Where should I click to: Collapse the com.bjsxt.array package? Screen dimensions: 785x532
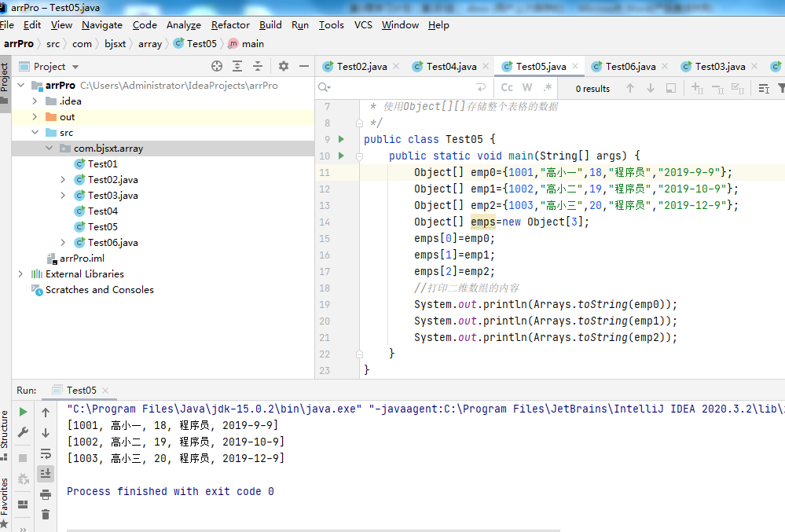[x=49, y=149]
